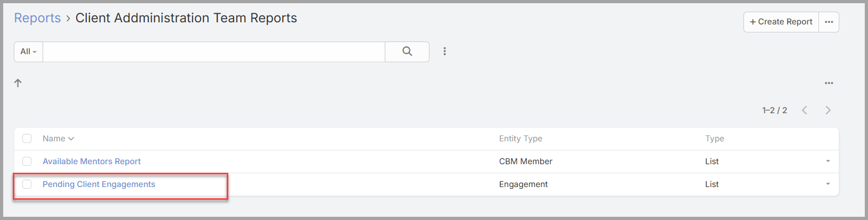Sort the list by Name column
868x220 pixels.
coord(59,139)
